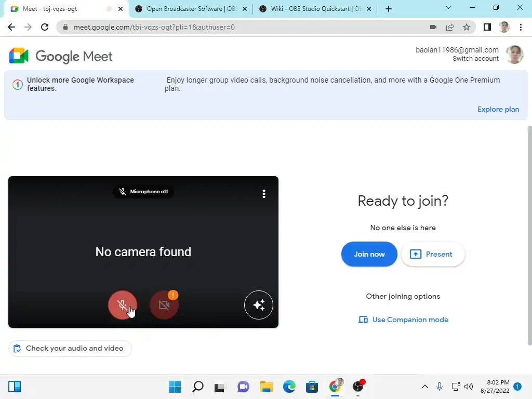The image size is (532, 399).
Task: Share this page icon in address bar
Action: tap(450, 27)
